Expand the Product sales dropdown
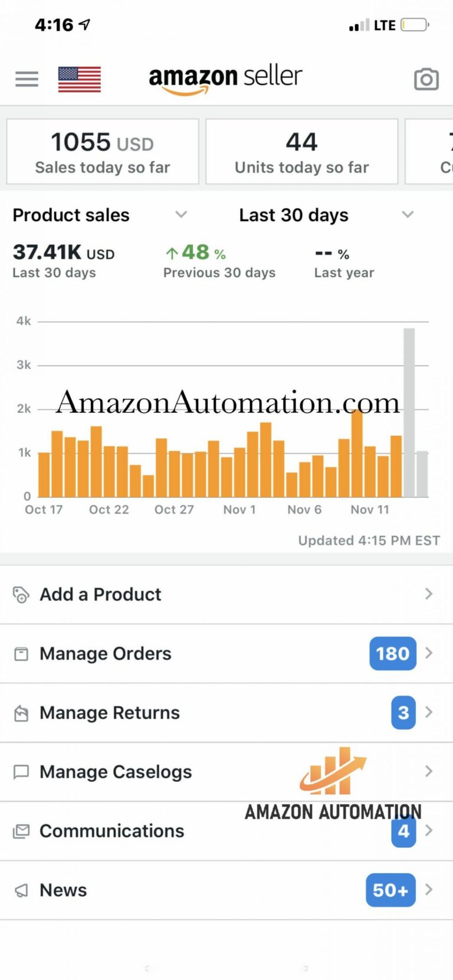The height and width of the screenshot is (980, 453). (181, 215)
